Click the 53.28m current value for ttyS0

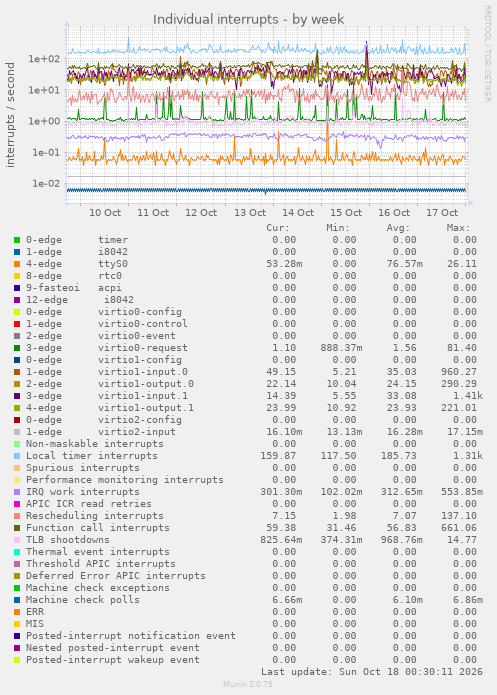coord(284,264)
